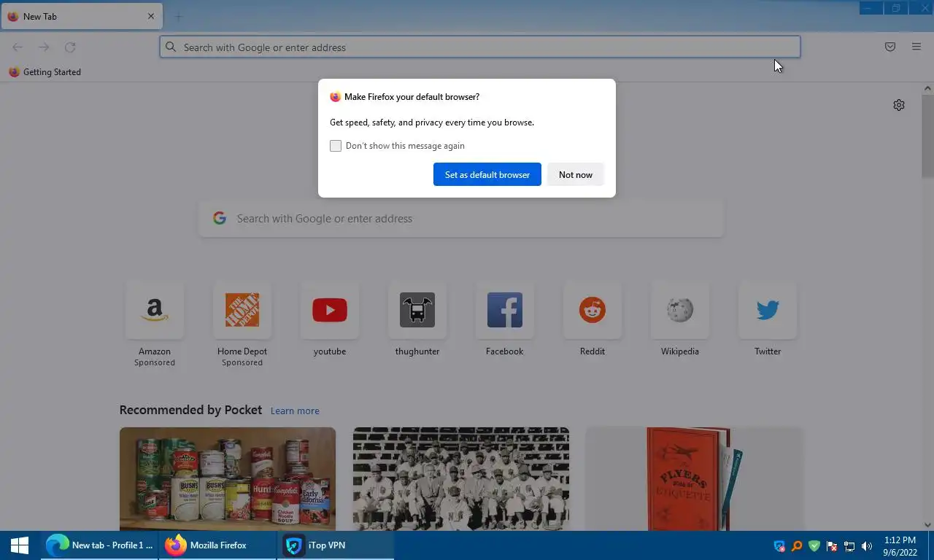This screenshot has height=560, width=934.
Task: Click the vertical scrollbar thumb
Action: point(927,136)
